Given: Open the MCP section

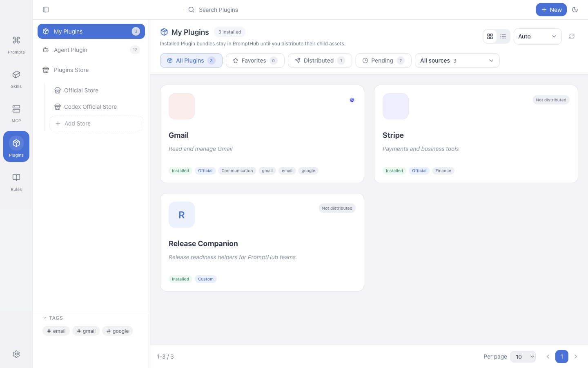Looking at the screenshot, I should (x=16, y=113).
